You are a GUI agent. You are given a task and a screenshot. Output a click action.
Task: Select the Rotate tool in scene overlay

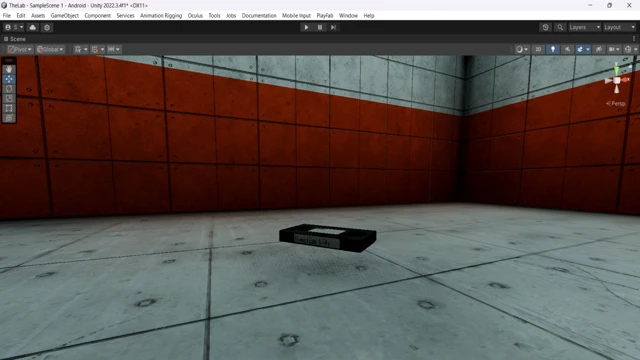[x=9, y=89]
